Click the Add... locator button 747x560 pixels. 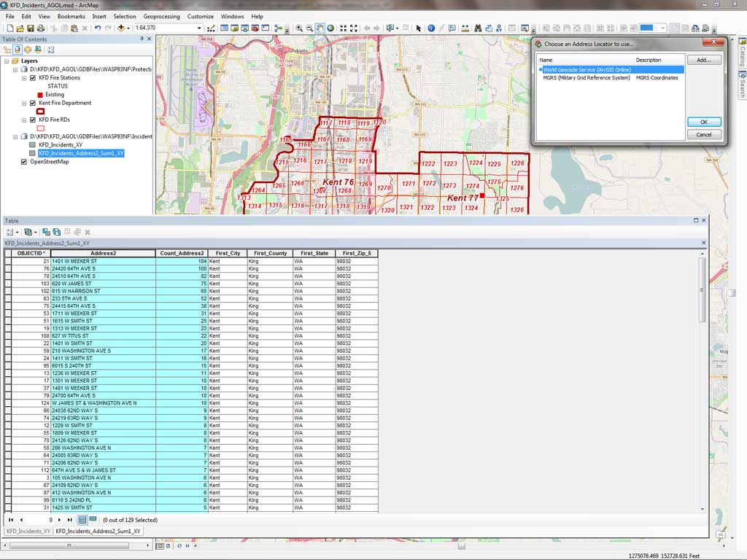pos(703,61)
